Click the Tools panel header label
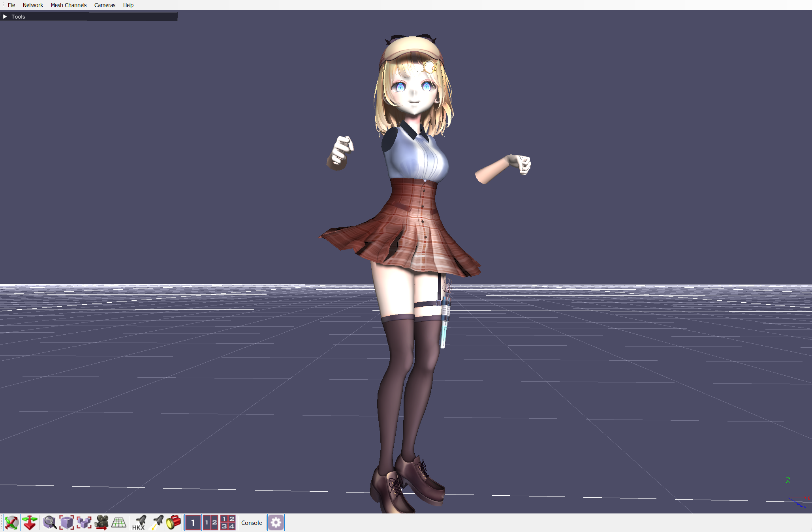 18,17
